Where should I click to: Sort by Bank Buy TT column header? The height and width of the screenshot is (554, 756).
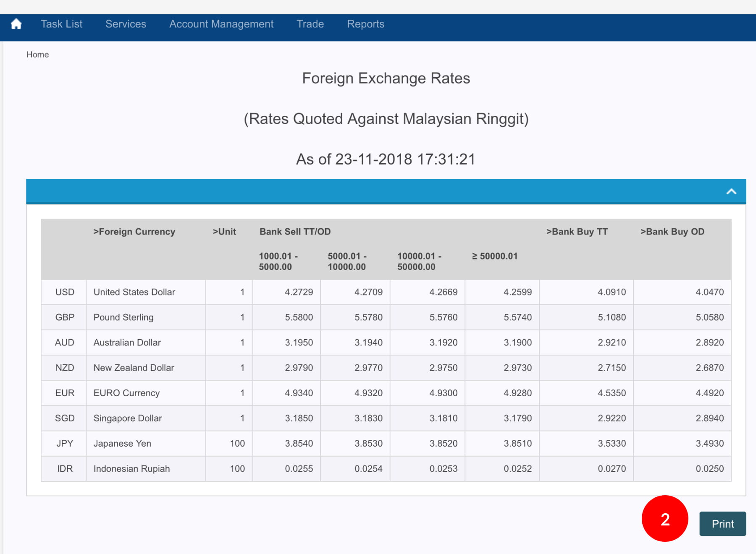(577, 232)
